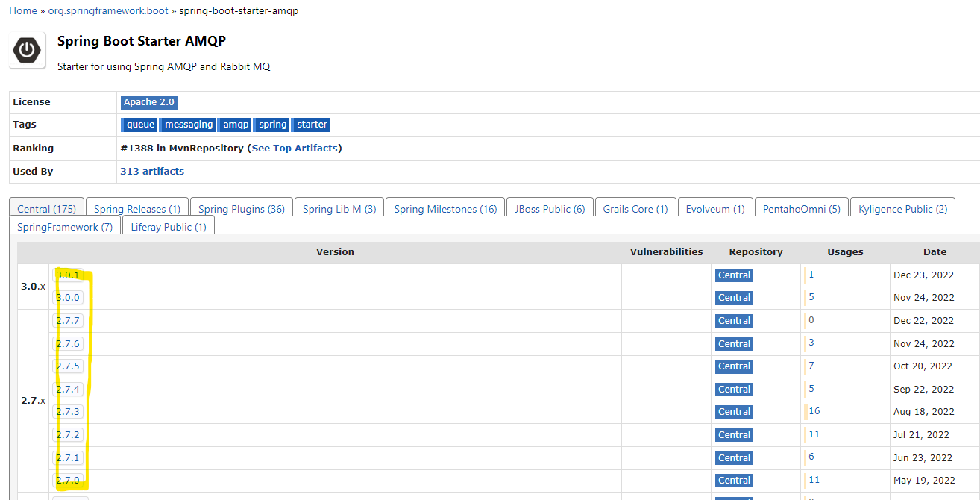Open the 313 artifacts link
980x500 pixels.
tap(152, 172)
